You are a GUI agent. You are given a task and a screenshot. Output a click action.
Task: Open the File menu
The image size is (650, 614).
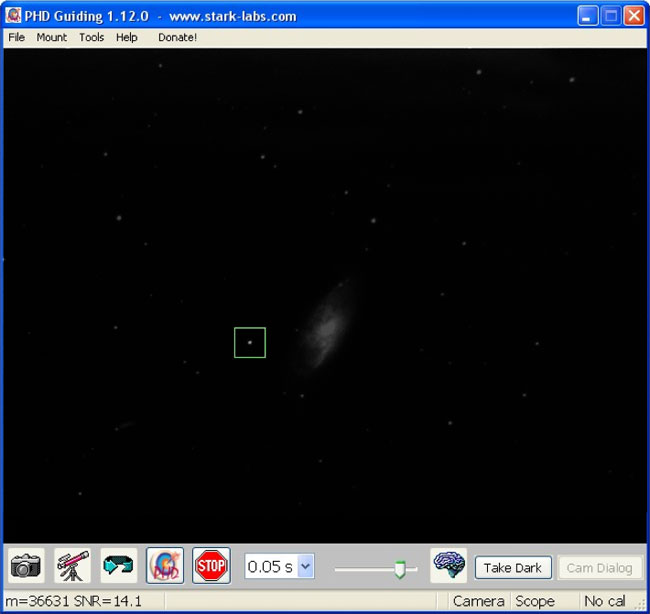click(x=17, y=37)
